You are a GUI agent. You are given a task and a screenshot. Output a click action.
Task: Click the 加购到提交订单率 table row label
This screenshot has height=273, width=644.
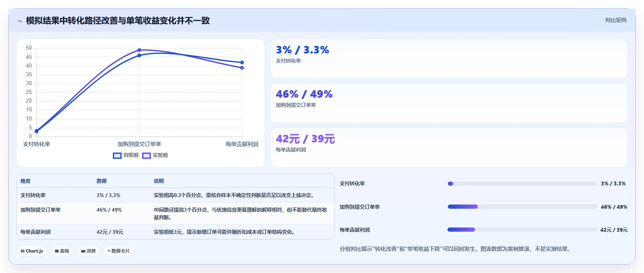coord(40,210)
